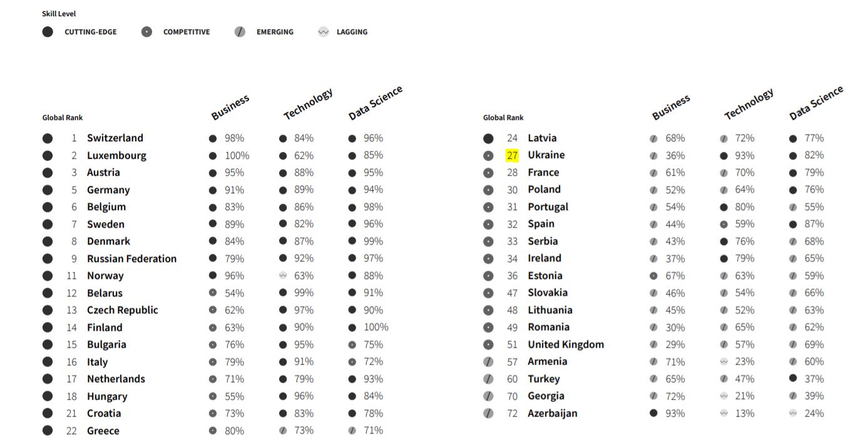Select Turkey's Data Science icon beside 37%
Screen dimensions: 868x447
tap(793, 378)
